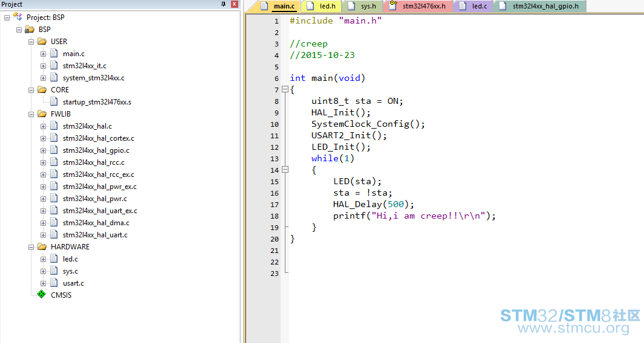Switch to the stm32l476xx.h editor tab
The height and width of the screenshot is (343, 644).
click(x=418, y=6)
